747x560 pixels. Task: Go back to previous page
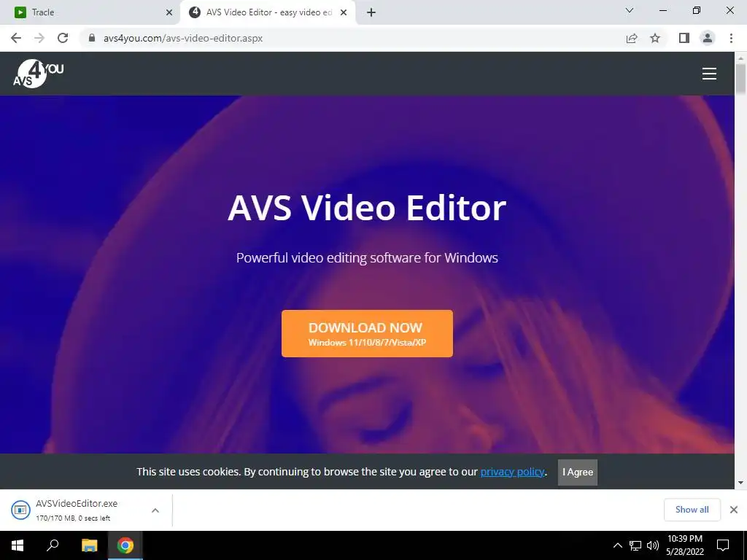16,38
